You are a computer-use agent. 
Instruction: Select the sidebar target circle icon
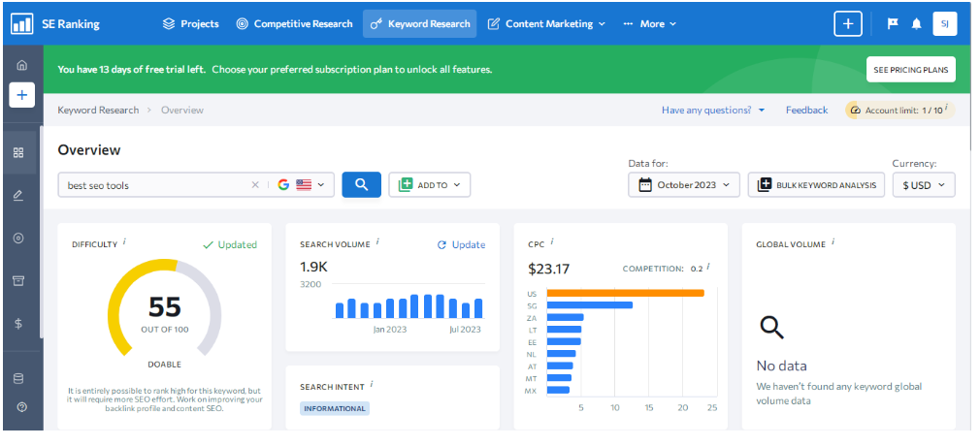pos(18,238)
